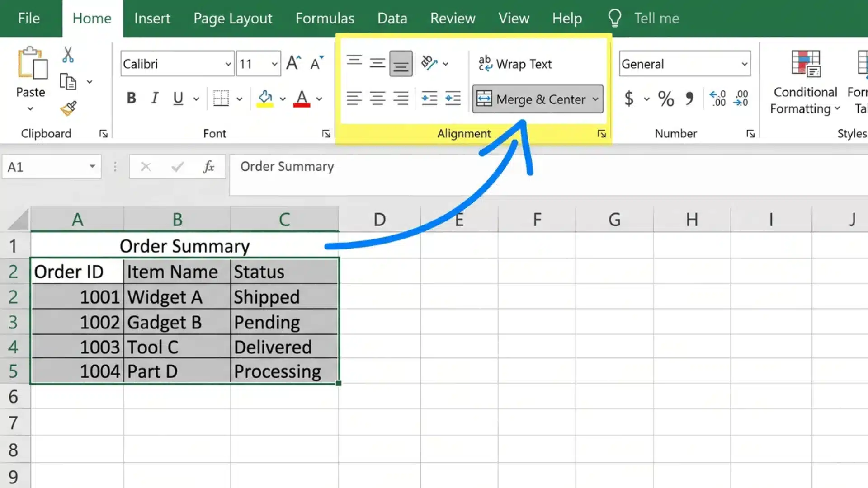Open the font size 11 dropdown

[274, 64]
